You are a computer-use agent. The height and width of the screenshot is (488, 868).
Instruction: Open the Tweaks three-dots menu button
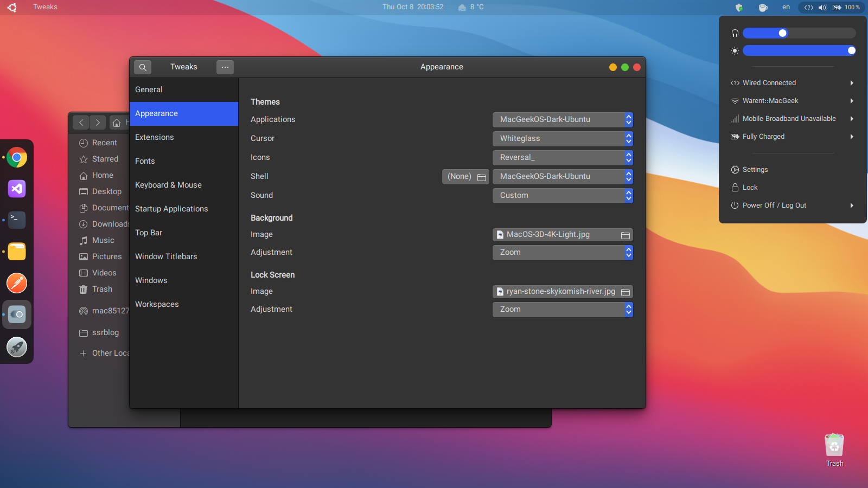coord(225,67)
